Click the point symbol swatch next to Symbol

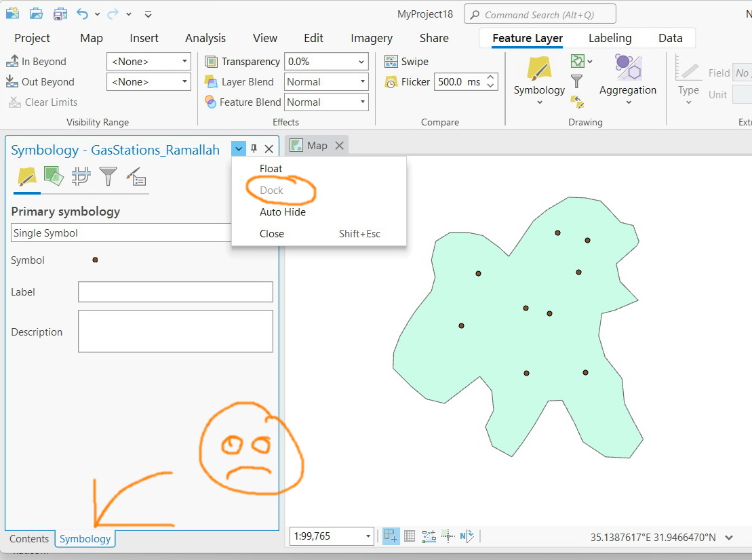pyautogui.click(x=95, y=260)
